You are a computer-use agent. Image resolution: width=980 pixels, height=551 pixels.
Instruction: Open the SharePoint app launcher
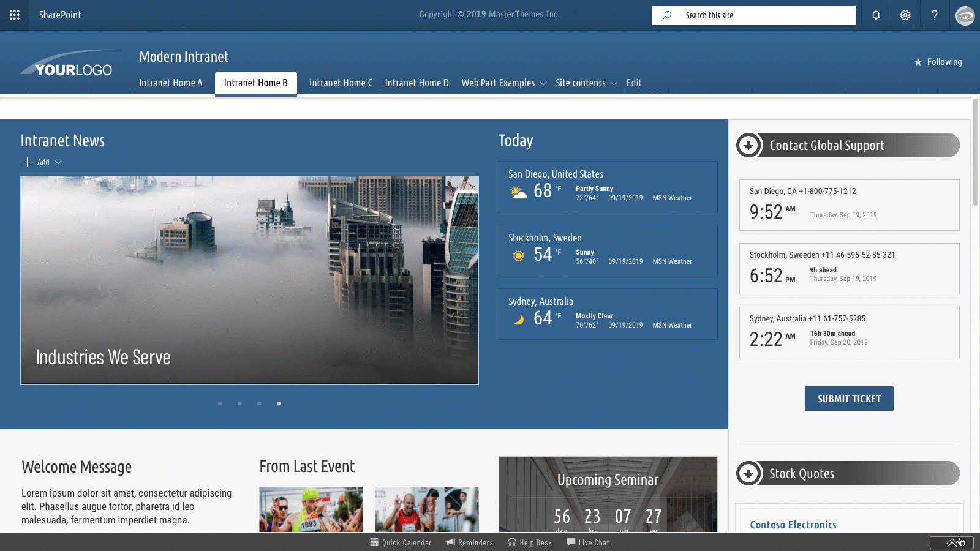pyautogui.click(x=15, y=15)
